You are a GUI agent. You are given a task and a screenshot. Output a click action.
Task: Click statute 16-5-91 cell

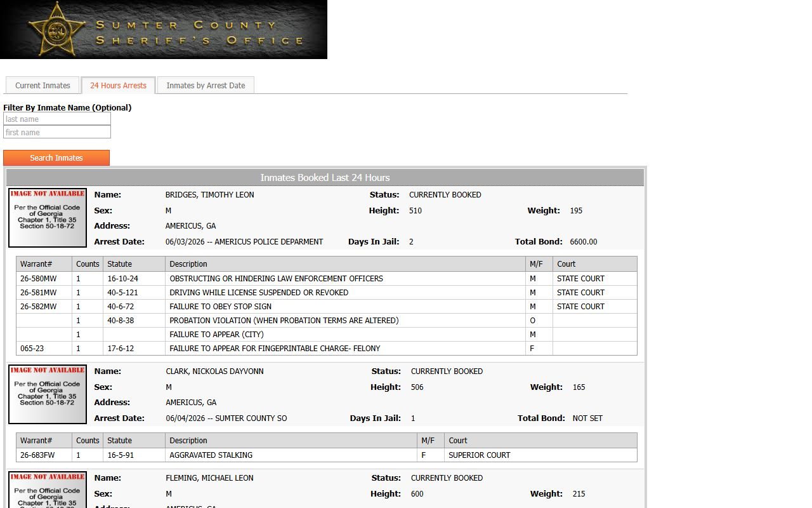(x=134, y=455)
